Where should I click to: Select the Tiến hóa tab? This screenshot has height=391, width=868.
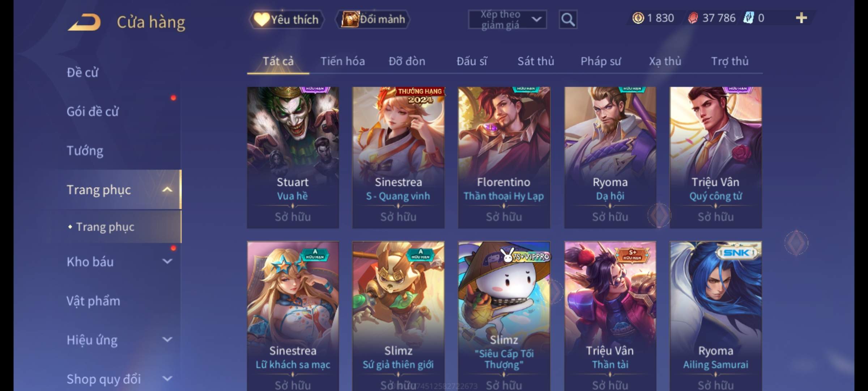click(x=342, y=61)
